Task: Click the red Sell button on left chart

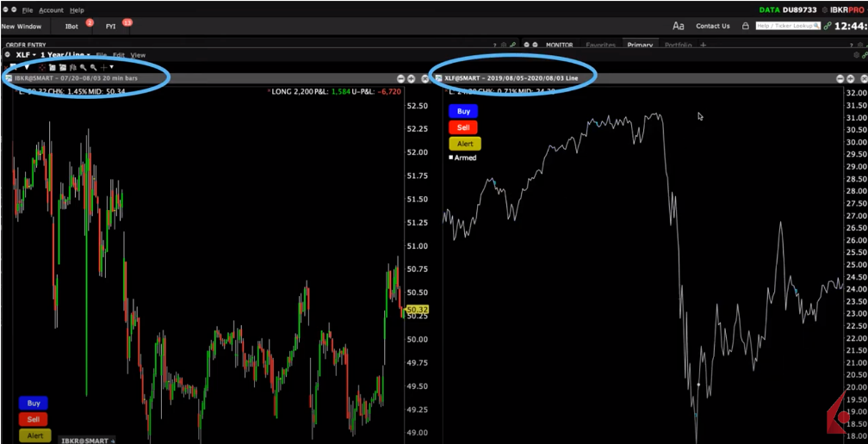Action: click(33, 419)
